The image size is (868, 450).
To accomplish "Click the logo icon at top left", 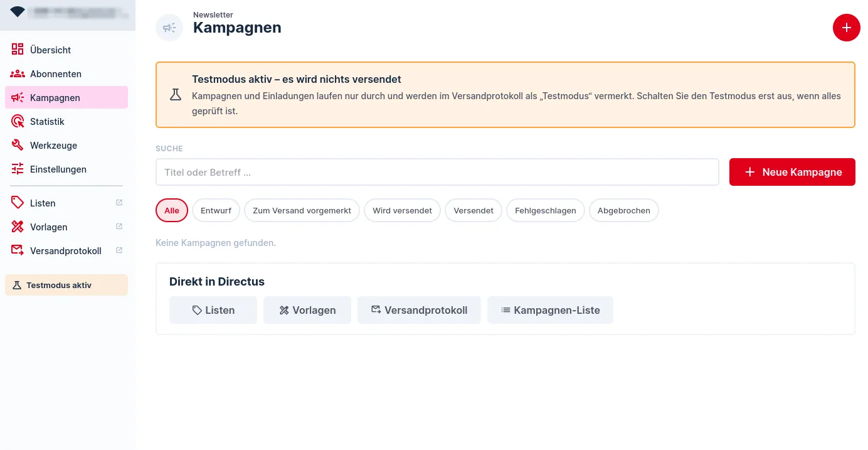I will [x=18, y=11].
